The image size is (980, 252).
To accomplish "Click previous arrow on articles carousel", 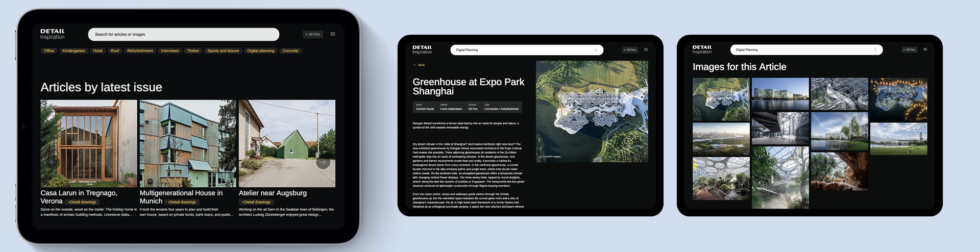I will coord(52,163).
